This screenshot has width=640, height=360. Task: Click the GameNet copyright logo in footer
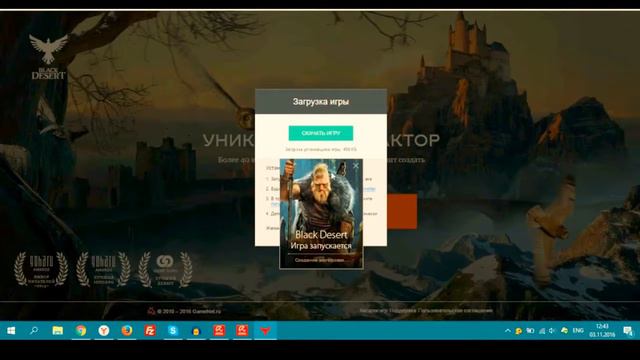point(151,311)
